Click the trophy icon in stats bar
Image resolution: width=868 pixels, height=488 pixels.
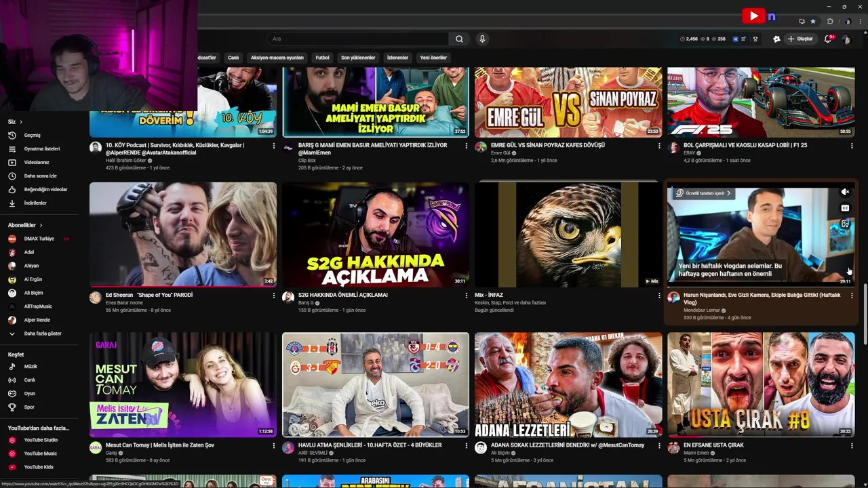(755, 39)
